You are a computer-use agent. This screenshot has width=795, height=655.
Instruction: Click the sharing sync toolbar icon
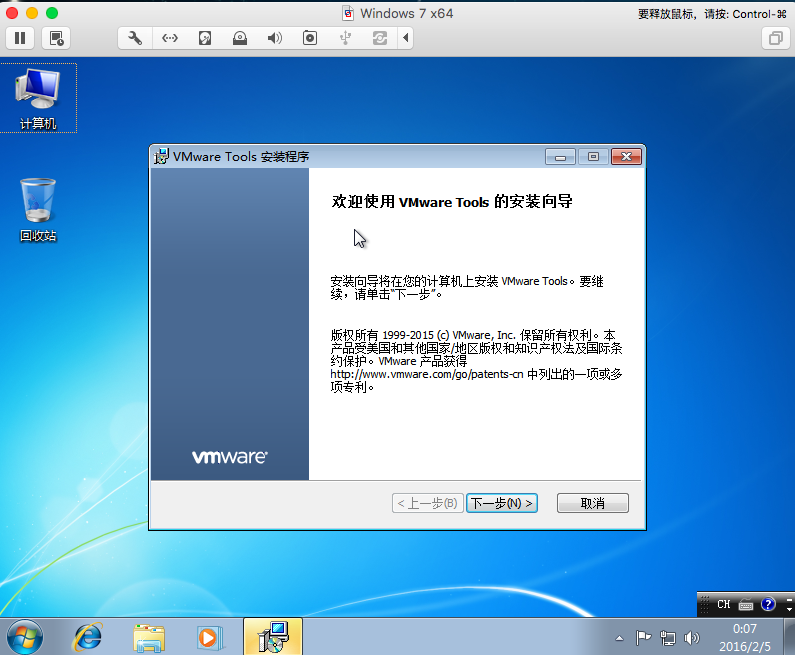[x=380, y=38]
